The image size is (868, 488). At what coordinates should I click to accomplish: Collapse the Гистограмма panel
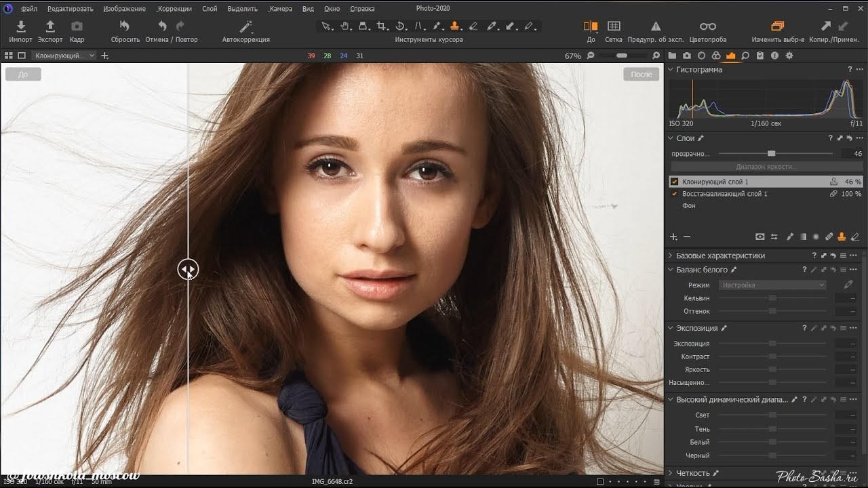(x=671, y=69)
